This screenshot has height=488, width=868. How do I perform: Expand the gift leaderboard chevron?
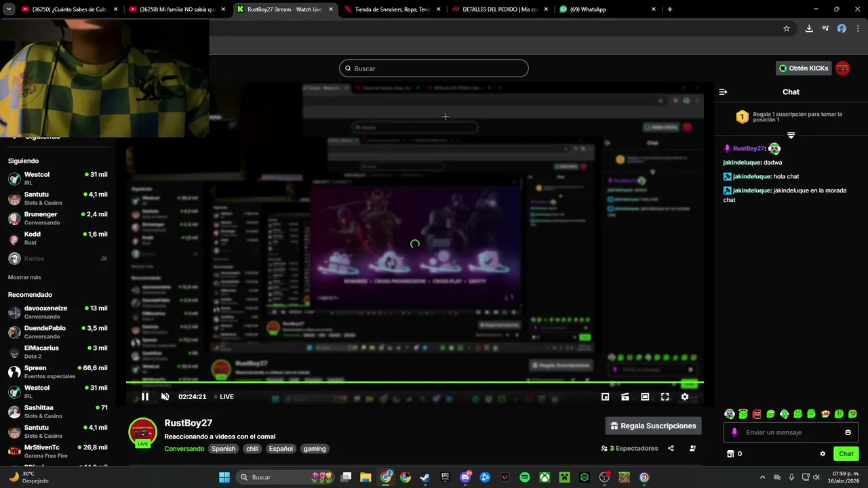791,136
